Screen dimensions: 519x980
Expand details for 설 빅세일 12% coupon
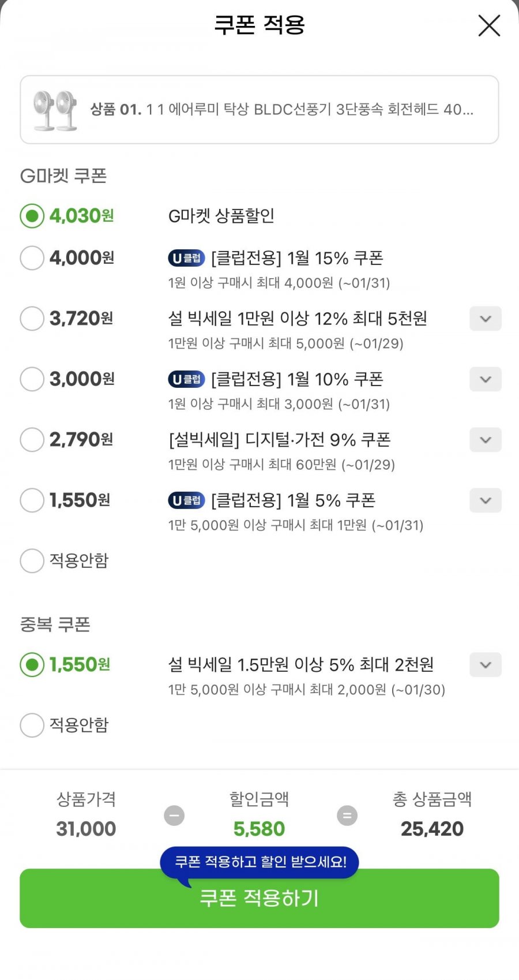click(485, 319)
